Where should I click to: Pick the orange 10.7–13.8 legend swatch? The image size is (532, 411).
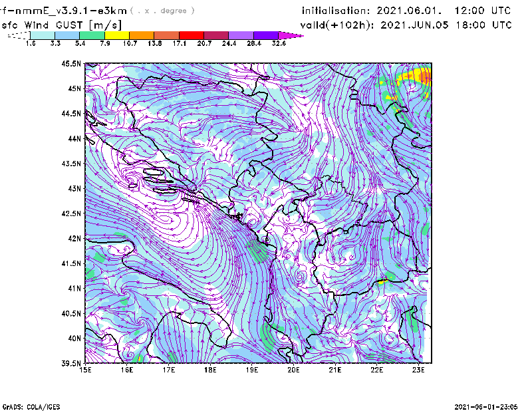[142, 35]
